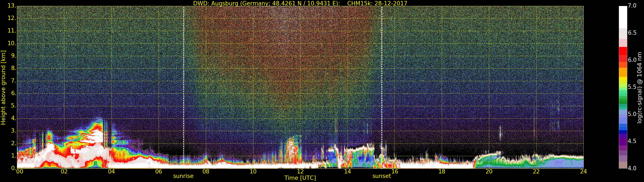This screenshot has height=182, width=644.
Task: Click the x-axis tick label '14'
Action: point(348,172)
